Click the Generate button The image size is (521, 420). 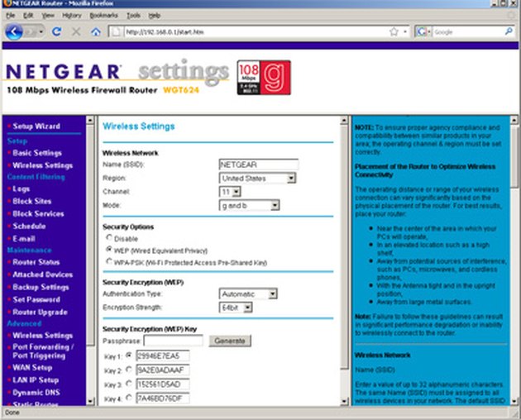pos(230,341)
